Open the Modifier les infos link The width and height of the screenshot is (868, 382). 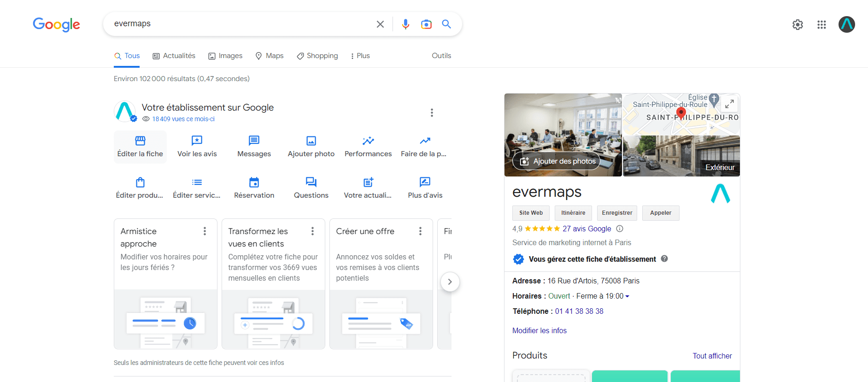(x=539, y=330)
